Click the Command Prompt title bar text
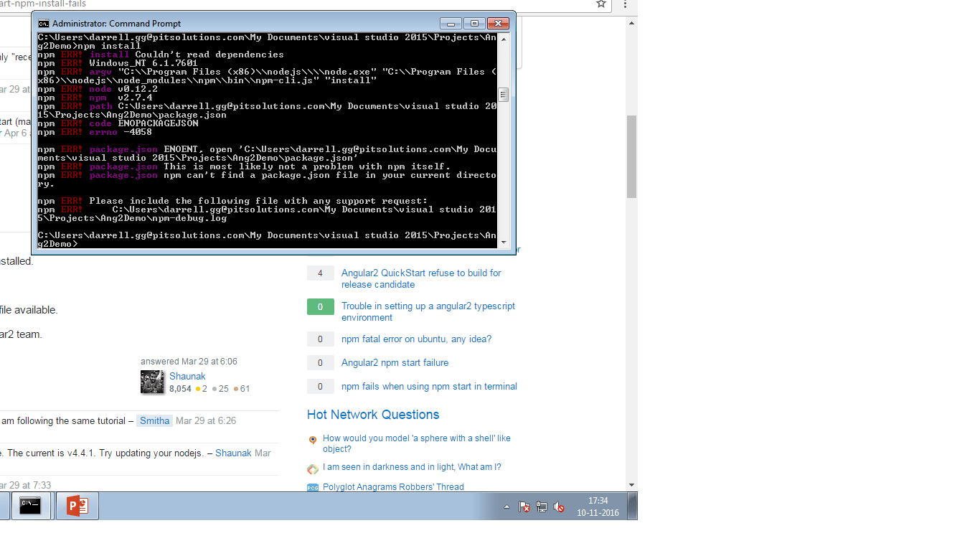Viewport: 980px width, 551px height. pos(117,24)
